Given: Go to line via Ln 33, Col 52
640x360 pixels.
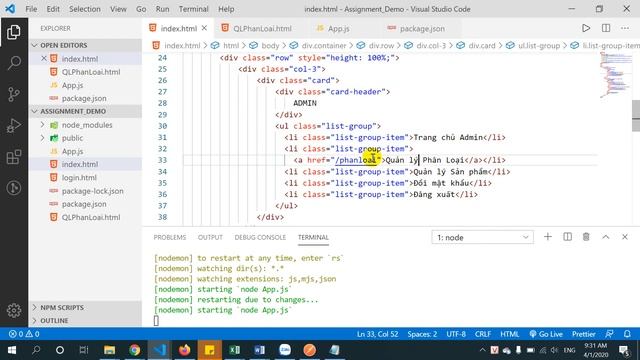Looking at the screenshot, I should click(378, 334).
